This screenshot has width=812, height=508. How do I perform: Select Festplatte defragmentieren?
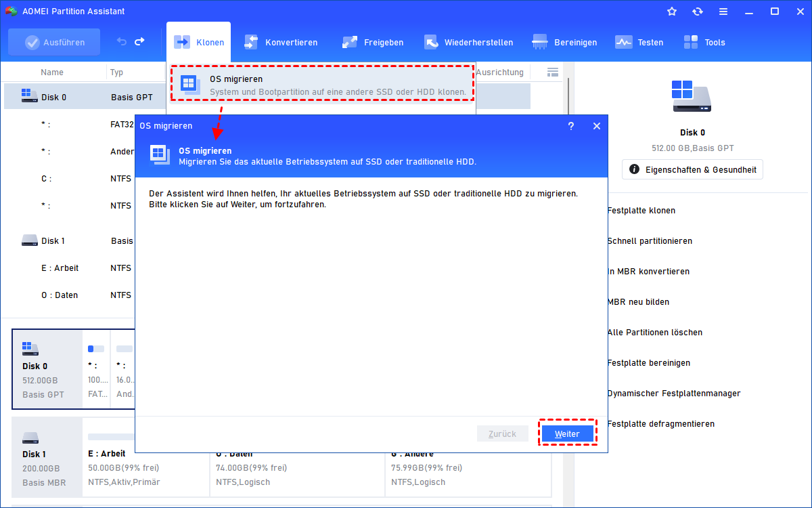click(x=661, y=424)
